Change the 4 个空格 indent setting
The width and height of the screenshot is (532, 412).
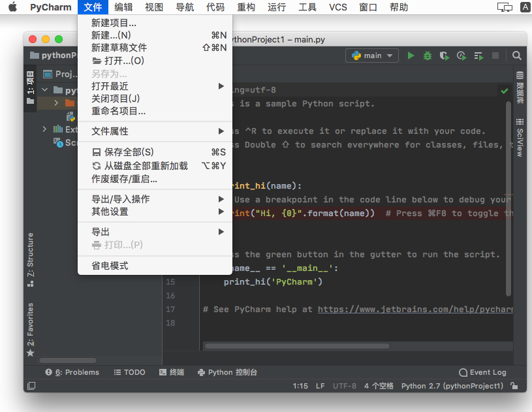tap(379, 386)
